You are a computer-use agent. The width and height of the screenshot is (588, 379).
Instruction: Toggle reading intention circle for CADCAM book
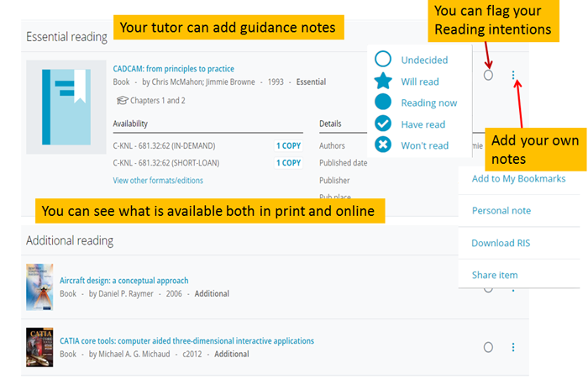click(489, 76)
